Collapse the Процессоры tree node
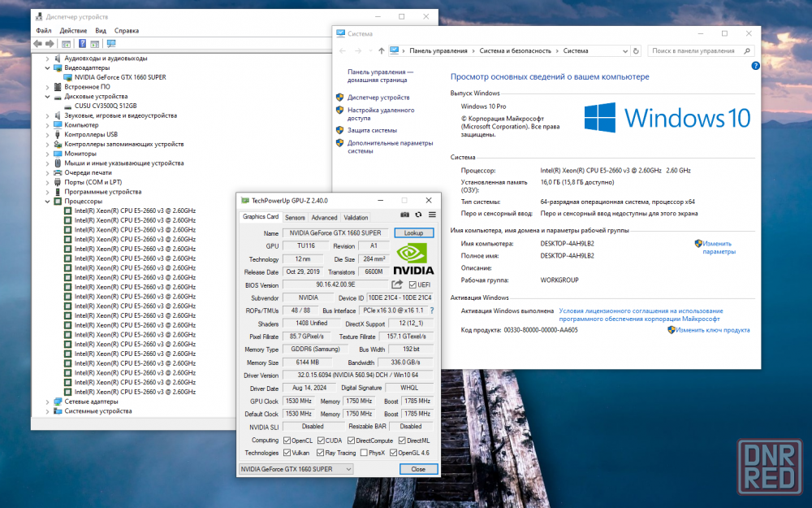 (47, 201)
